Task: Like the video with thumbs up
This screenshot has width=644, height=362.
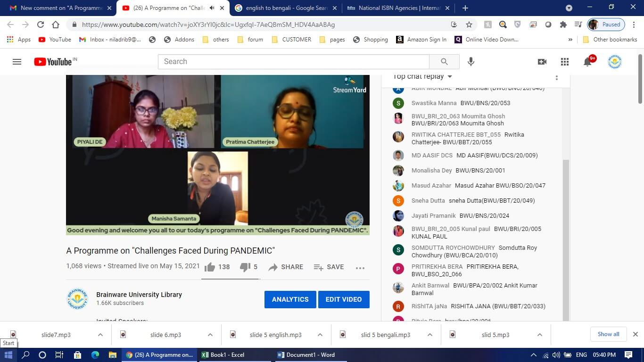Action: [x=210, y=267]
